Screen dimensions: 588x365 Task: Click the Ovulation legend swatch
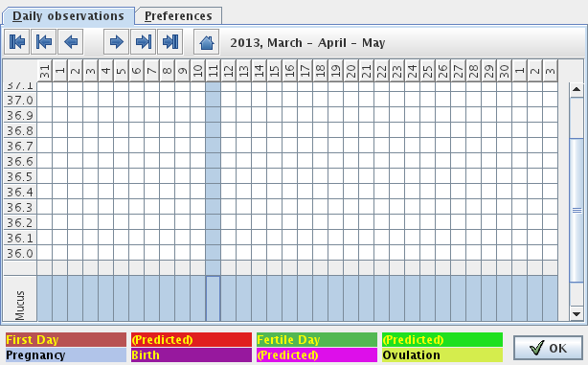click(442, 354)
